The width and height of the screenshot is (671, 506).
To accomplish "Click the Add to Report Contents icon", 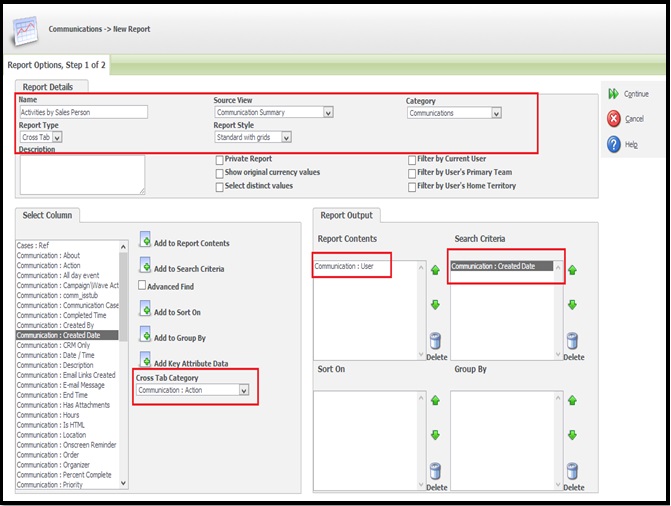I will coord(145,242).
